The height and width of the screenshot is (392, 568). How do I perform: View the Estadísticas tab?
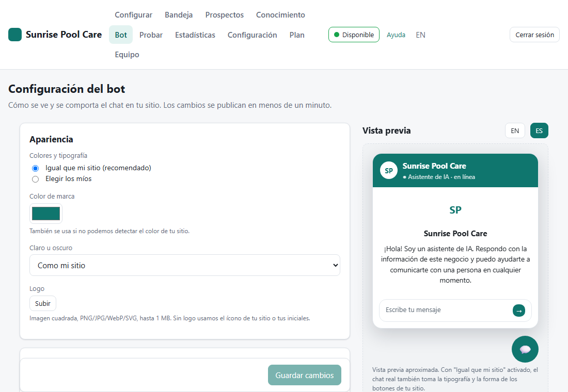[x=195, y=35]
